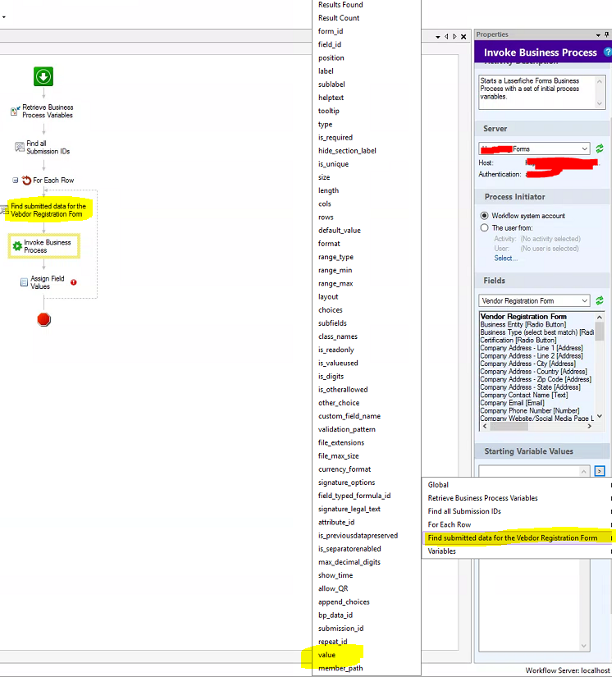Viewport: 616px width, 677px height.
Task: Open the Vendor Registration Form process dropdown
Action: click(585, 300)
